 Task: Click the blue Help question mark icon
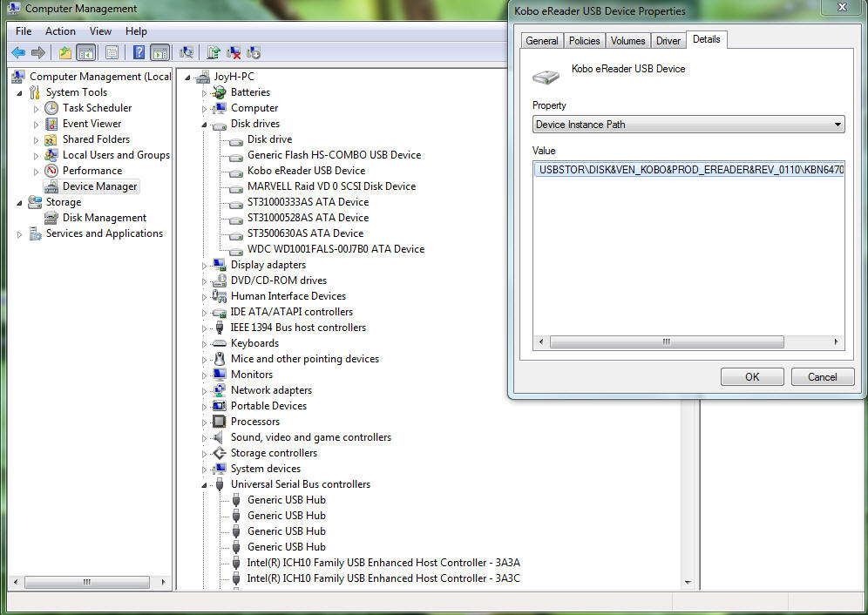click(x=139, y=52)
